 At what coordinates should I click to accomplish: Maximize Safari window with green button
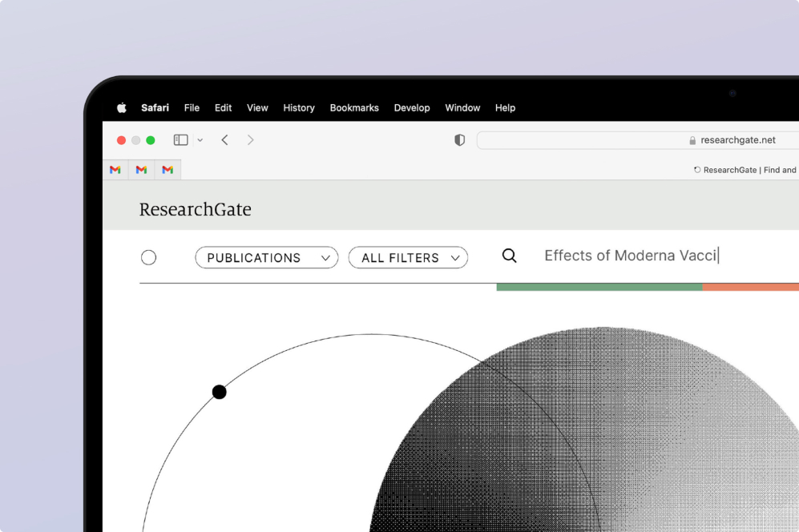[x=151, y=140]
